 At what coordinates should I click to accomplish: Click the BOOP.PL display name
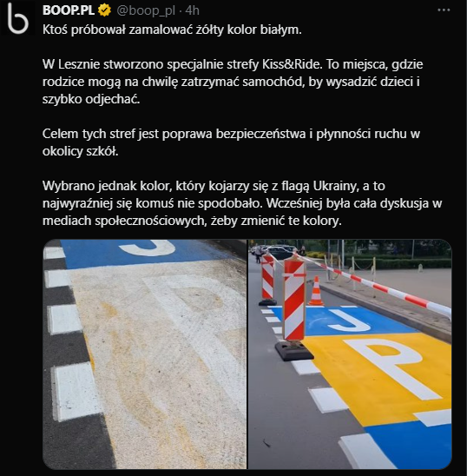coord(69,10)
